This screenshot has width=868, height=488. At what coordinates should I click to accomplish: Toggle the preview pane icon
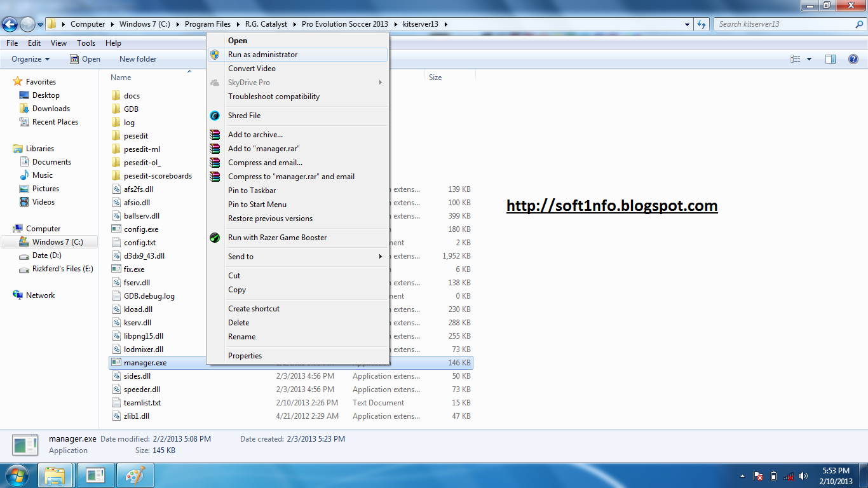[831, 59]
